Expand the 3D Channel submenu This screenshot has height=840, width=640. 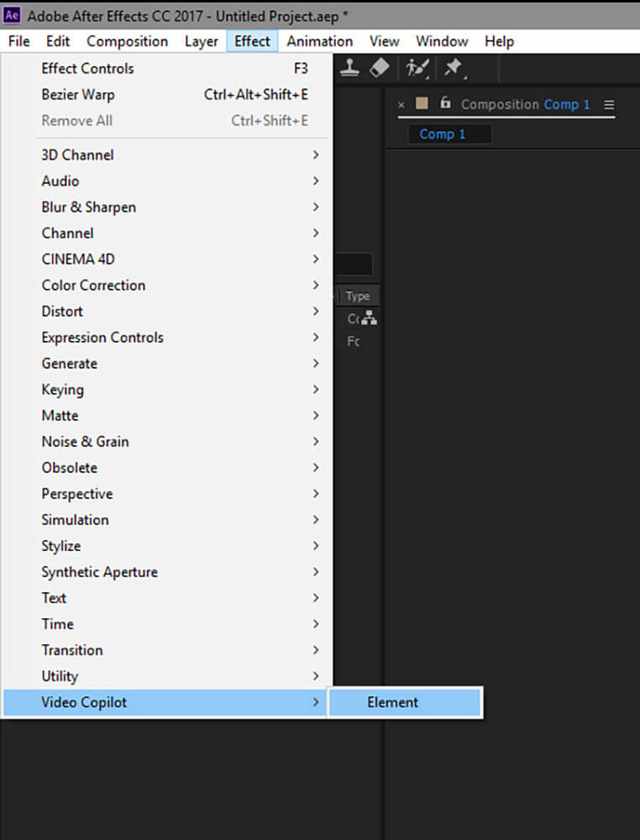pos(167,155)
